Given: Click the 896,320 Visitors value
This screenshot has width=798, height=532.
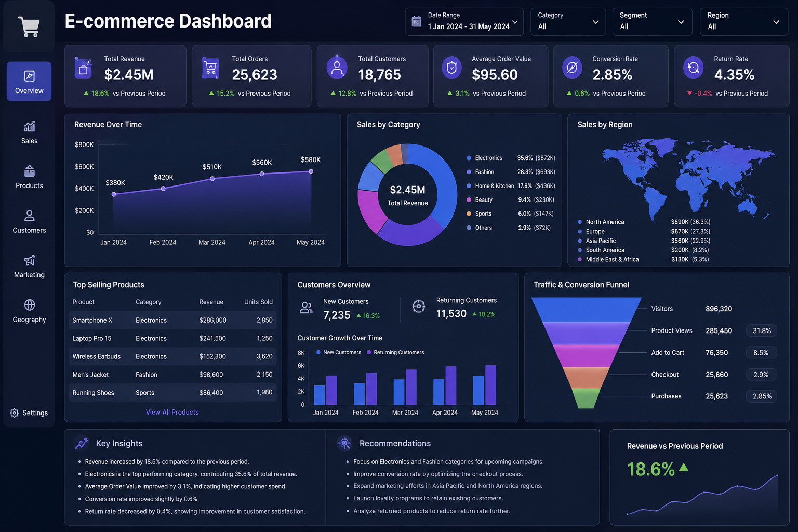Looking at the screenshot, I should pyautogui.click(x=719, y=309).
